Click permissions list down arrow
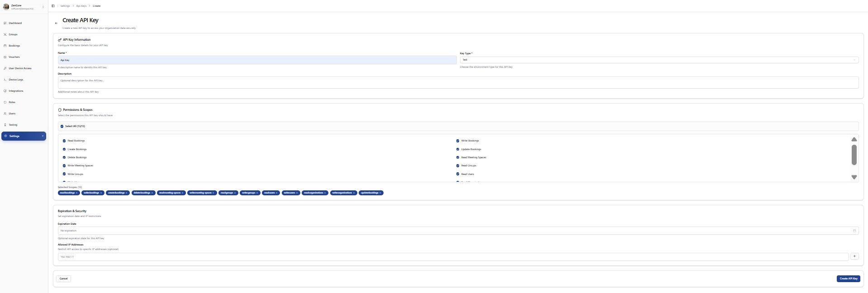The height and width of the screenshot is (293, 868). coord(854,177)
